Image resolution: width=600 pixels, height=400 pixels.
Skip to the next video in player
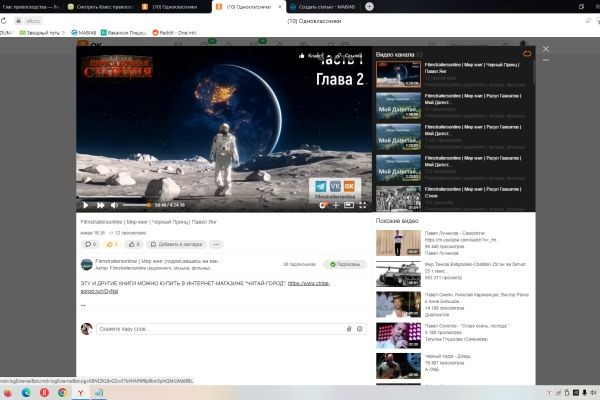(x=100, y=205)
